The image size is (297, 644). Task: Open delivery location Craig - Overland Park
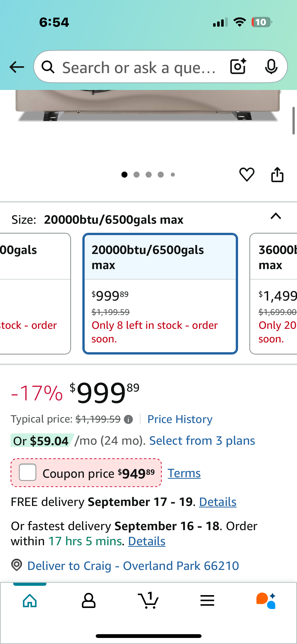tap(133, 566)
